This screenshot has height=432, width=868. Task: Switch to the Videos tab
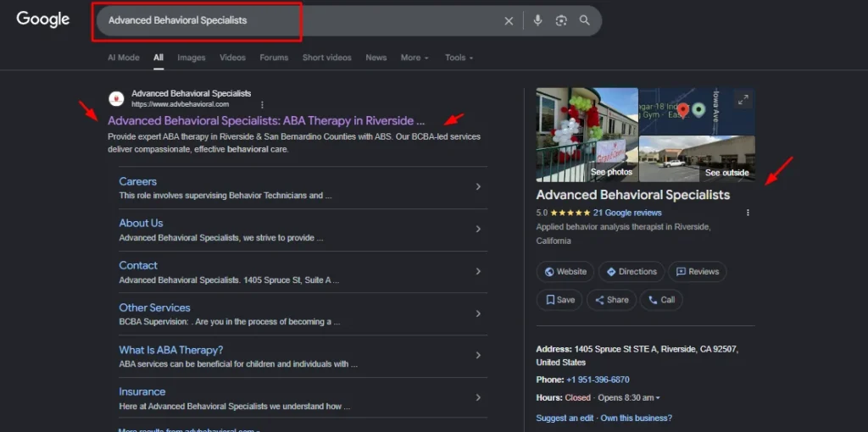coord(232,58)
